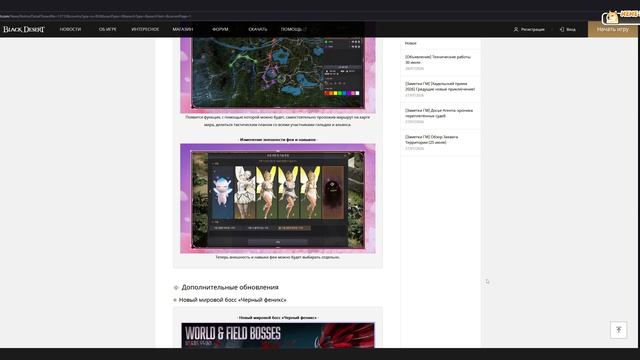
Task: Open the Хадельский прием GM note
Action: tap(440, 89)
